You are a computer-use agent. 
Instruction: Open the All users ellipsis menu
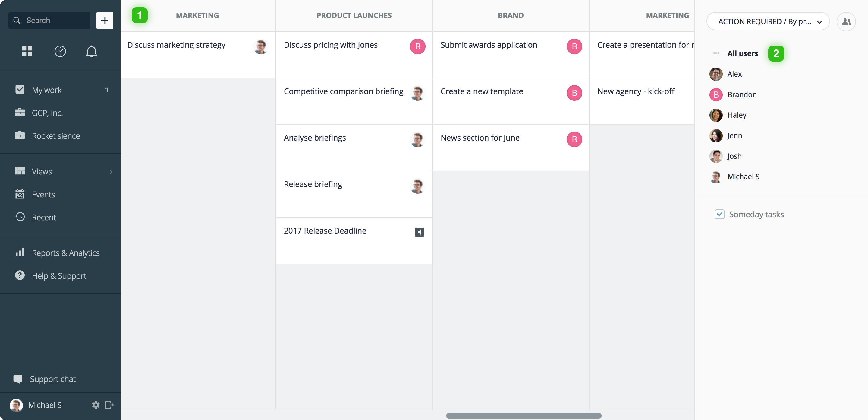(x=716, y=53)
